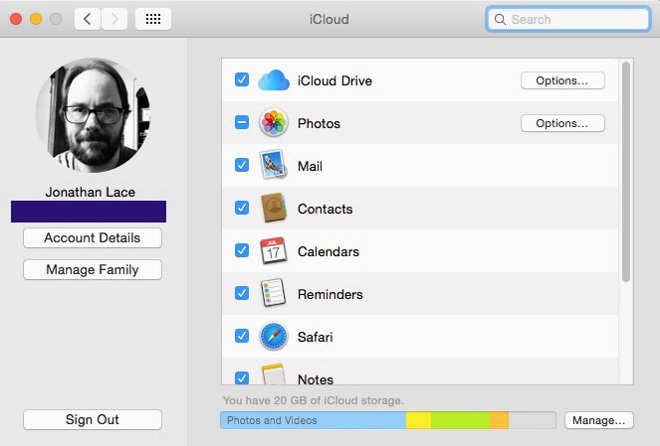Image resolution: width=660 pixels, height=446 pixels.
Task: Click the Photos and Videos storage segment
Action: click(313, 420)
